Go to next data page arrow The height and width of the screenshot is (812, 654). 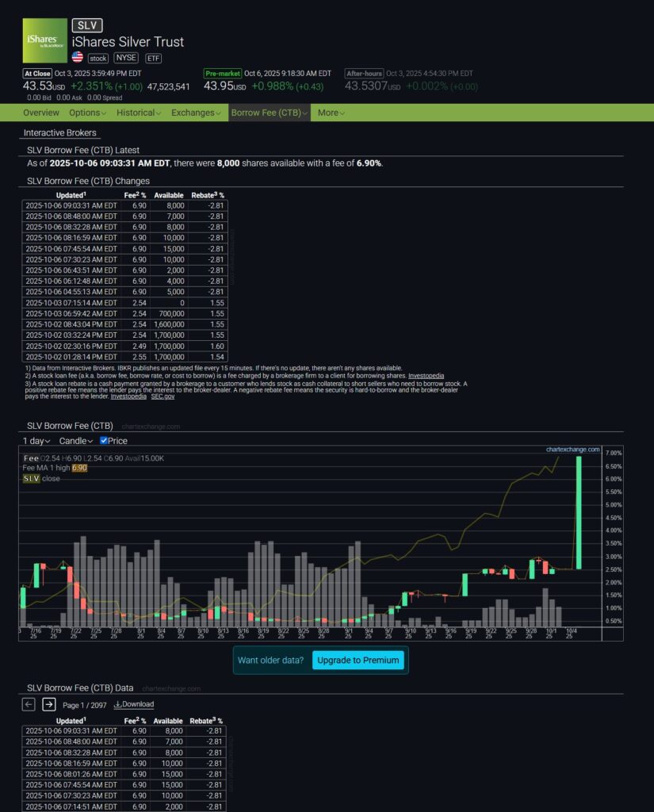pos(49,704)
